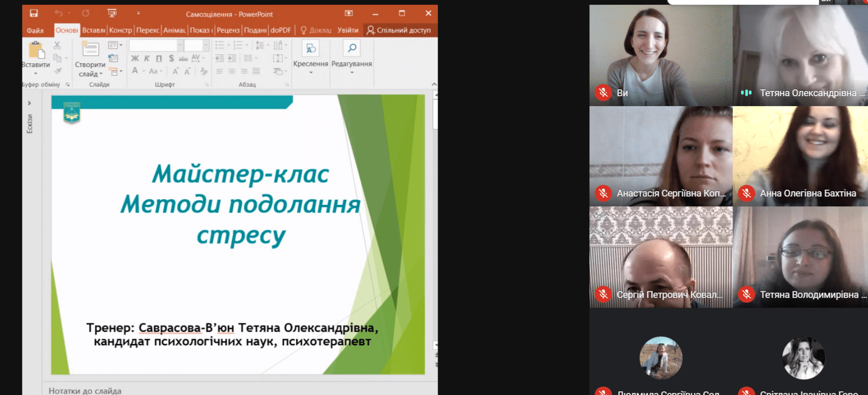The height and width of the screenshot is (395, 868).
Task: Click Увійти to sign in
Action: 348,30
